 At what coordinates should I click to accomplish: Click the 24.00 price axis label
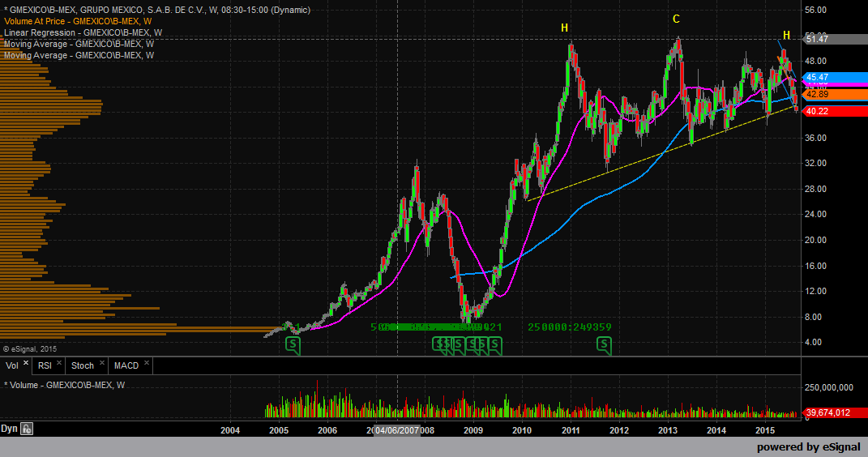816,214
